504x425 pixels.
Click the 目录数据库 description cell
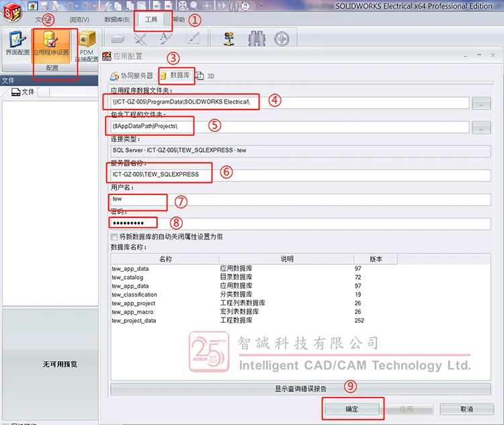click(237, 277)
